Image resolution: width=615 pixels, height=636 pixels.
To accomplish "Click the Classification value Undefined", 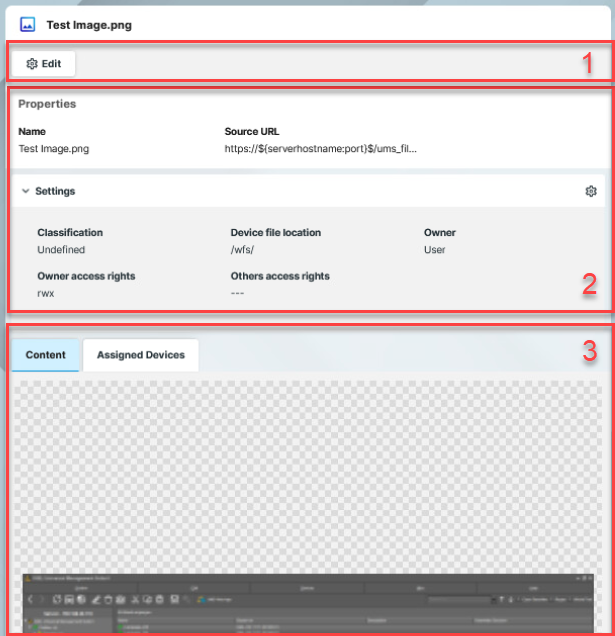I will pyautogui.click(x=61, y=250).
